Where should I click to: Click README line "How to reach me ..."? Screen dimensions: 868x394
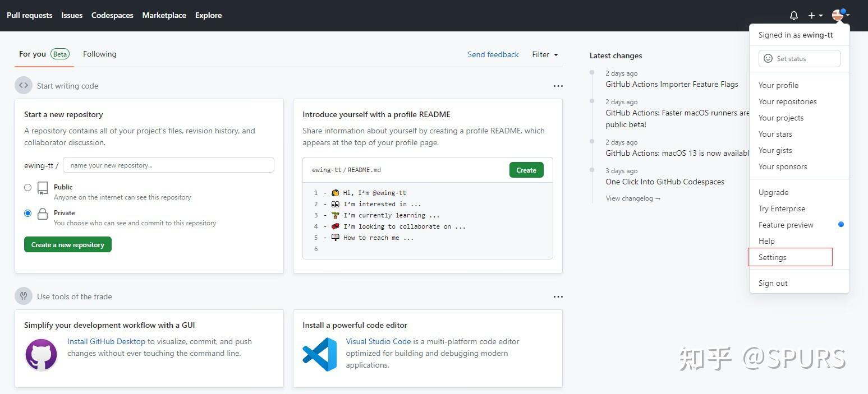[373, 238]
